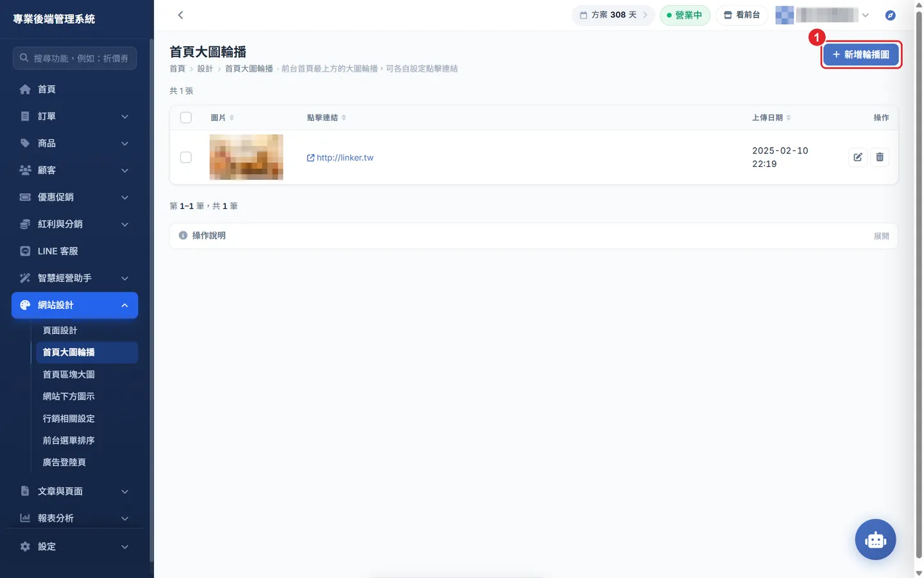Image resolution: width=924 pixels, height=578 pixels.
Task: Click the 圖片 column sort icon
Action: (x=232, y=118)
